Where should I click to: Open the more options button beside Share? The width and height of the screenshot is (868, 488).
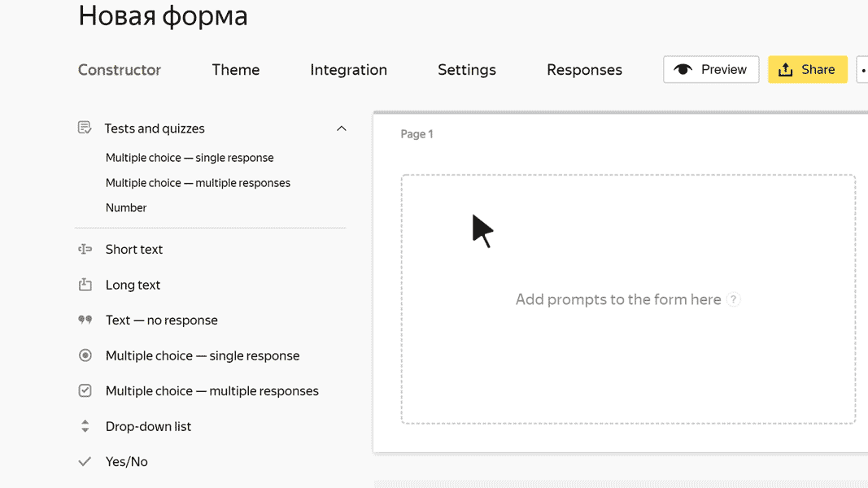pos(862,70)
